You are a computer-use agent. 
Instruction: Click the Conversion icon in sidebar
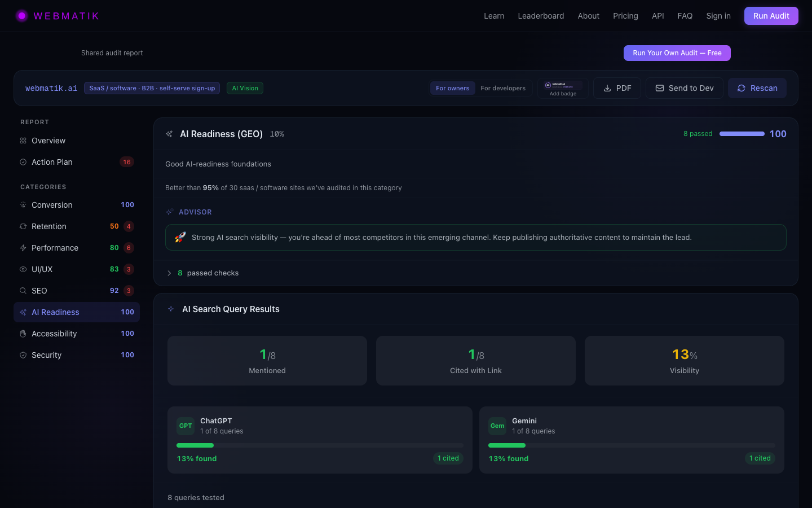[23, 205]
